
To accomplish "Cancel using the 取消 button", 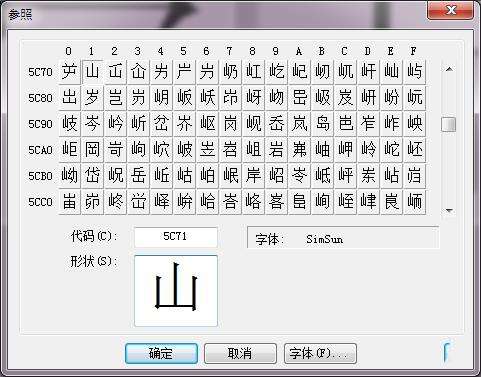I will [x=240, y=353].
